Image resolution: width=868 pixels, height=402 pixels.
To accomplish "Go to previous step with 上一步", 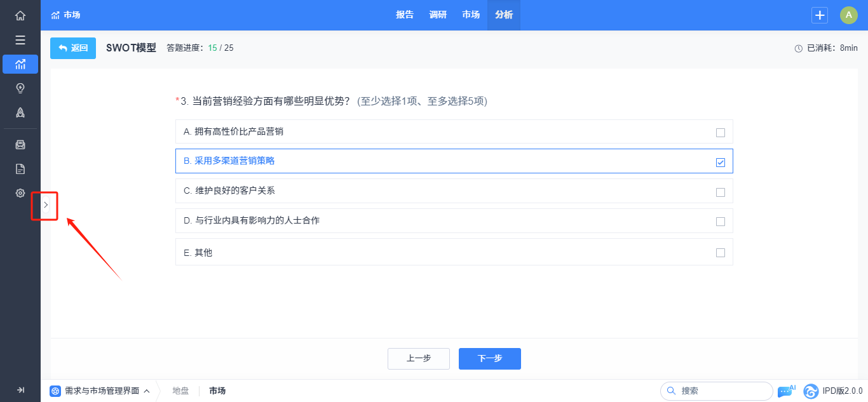I will [419, 359].
